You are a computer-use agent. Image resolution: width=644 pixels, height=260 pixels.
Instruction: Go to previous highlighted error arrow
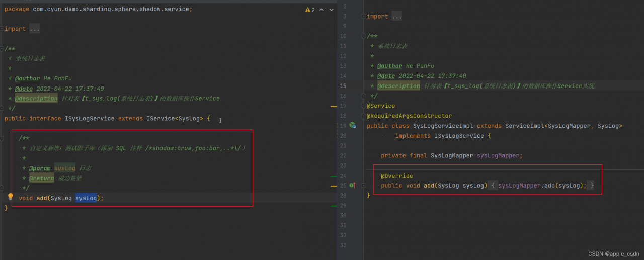coord(321,10)
